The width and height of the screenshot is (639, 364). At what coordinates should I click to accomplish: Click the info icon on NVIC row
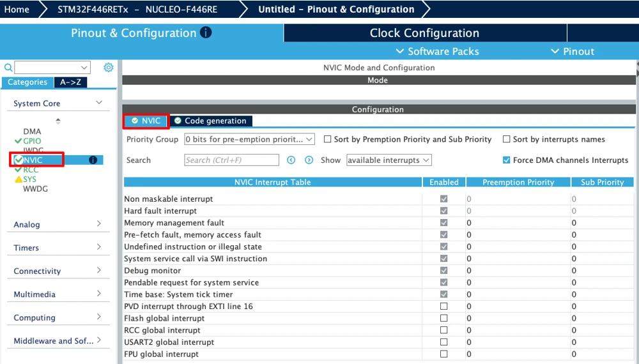click(93, 160)
